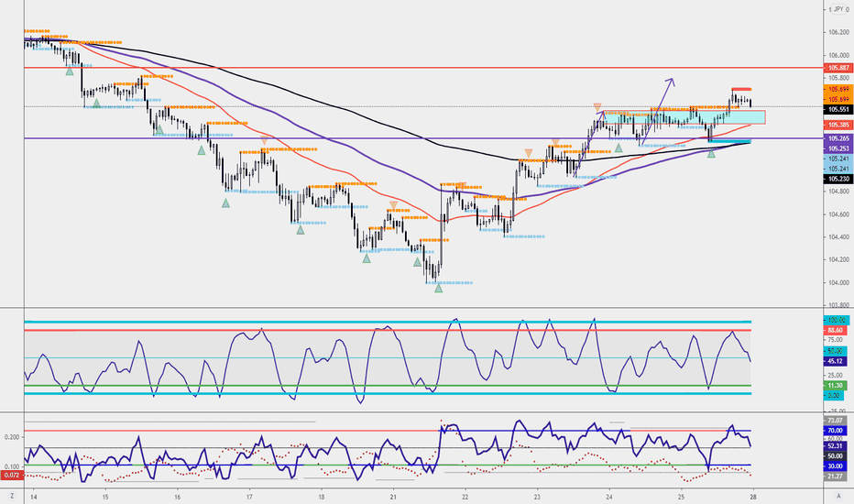Screen dimensions: 854x504
Task: Select the red 88.60 oscillator level label
Action: click(836, 330)
